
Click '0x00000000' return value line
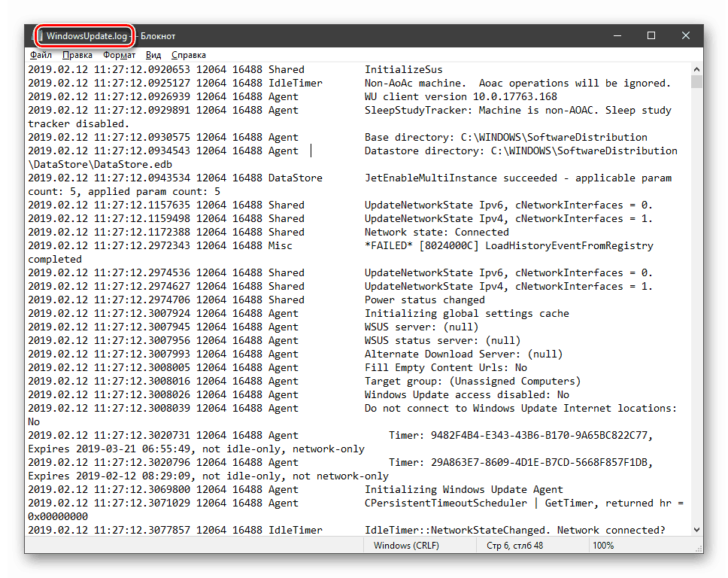point(58,517)
